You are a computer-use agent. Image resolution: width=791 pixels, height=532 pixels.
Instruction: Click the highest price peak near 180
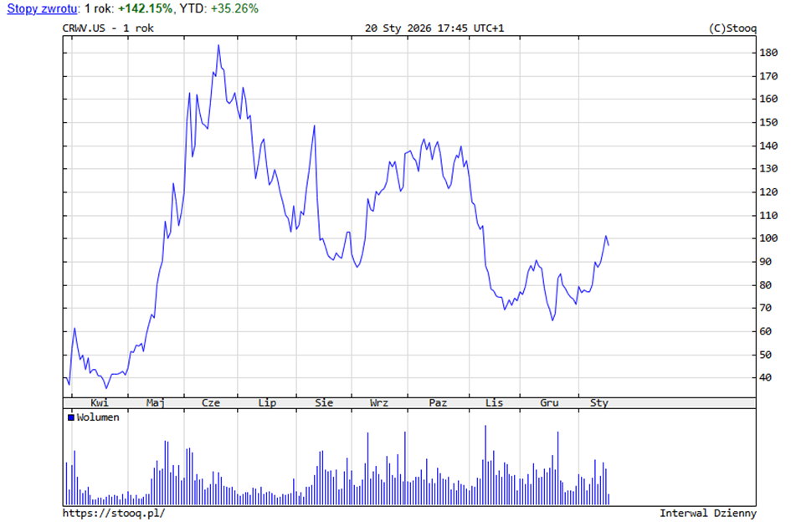[218, 46]
